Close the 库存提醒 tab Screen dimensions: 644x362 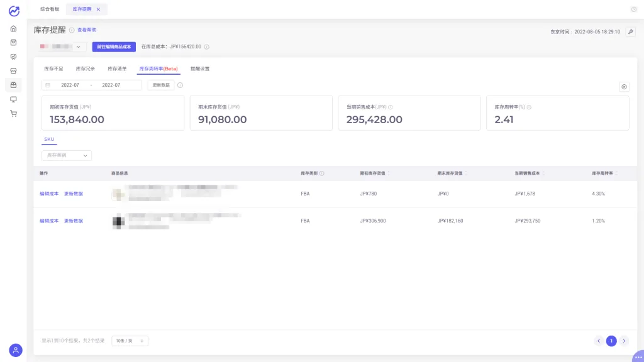[x=98, y=9]
